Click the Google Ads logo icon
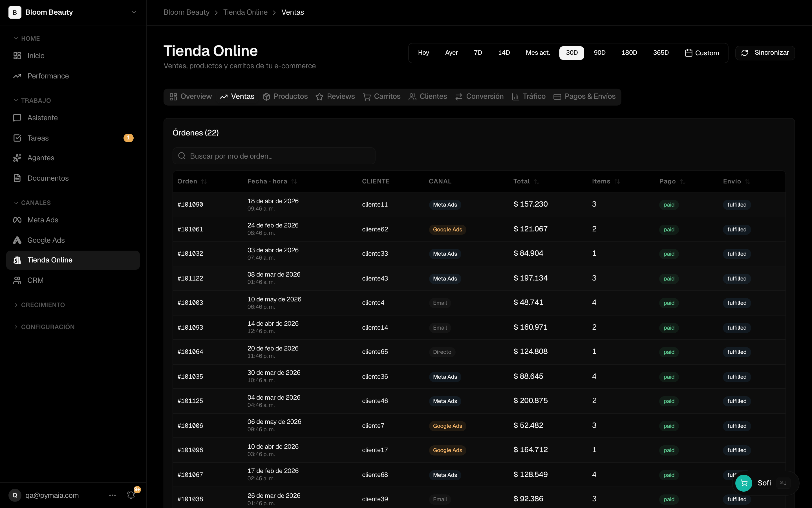Viewport: 812px width, 508px height. click(17, 240)
